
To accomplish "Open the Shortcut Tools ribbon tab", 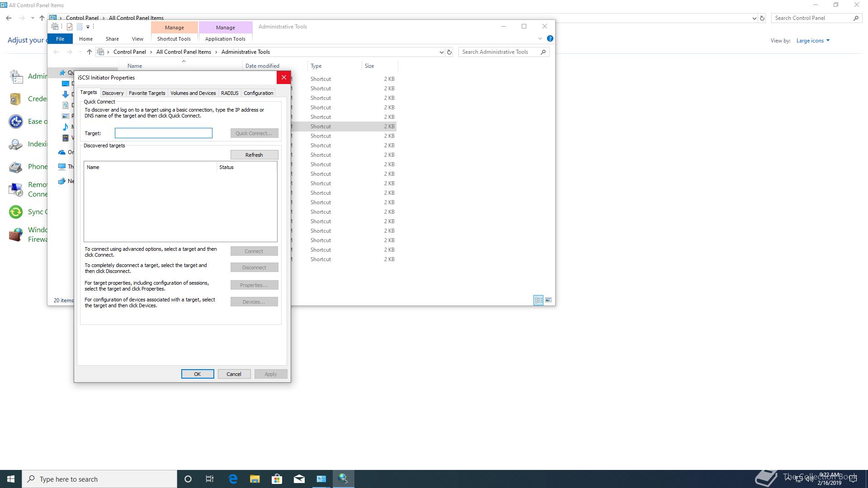I will coord(174,39).
